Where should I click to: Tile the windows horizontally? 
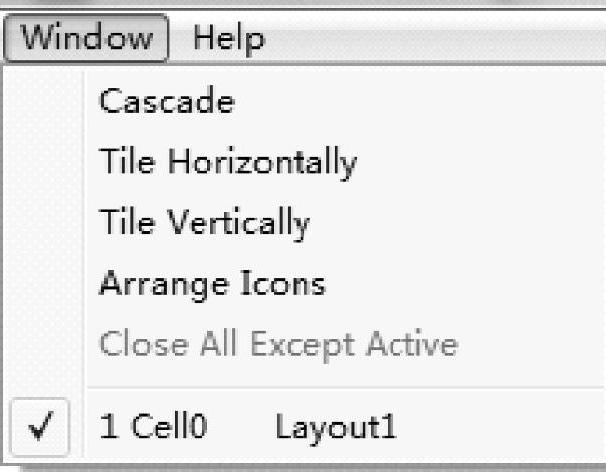(x=227, y=162)
